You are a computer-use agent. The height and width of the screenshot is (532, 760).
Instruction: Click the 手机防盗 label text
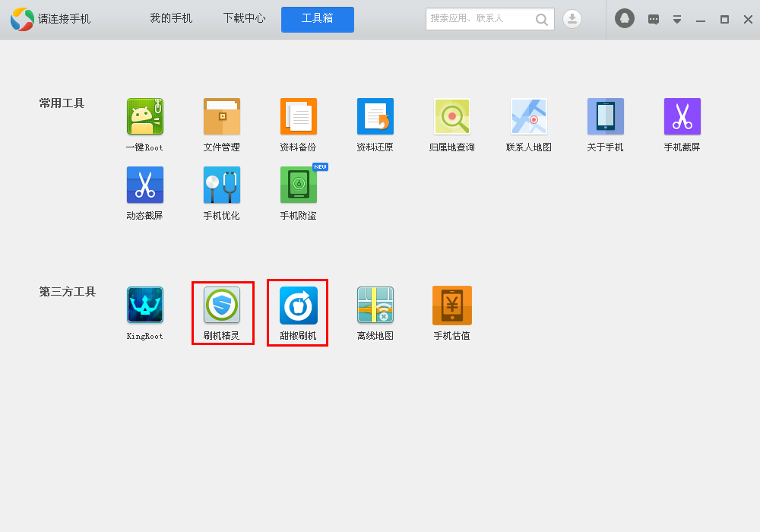click(x=299, y=216)
